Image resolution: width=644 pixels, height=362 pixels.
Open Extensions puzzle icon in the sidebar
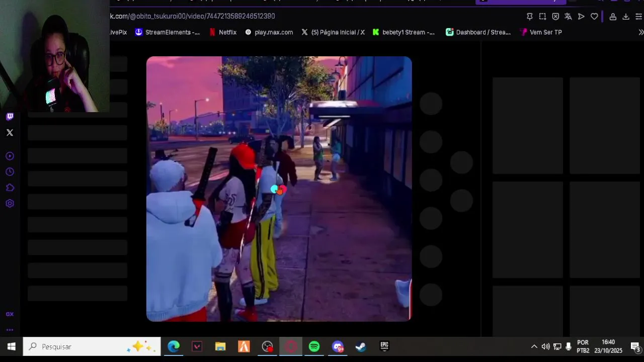click(x=10, y=188)
